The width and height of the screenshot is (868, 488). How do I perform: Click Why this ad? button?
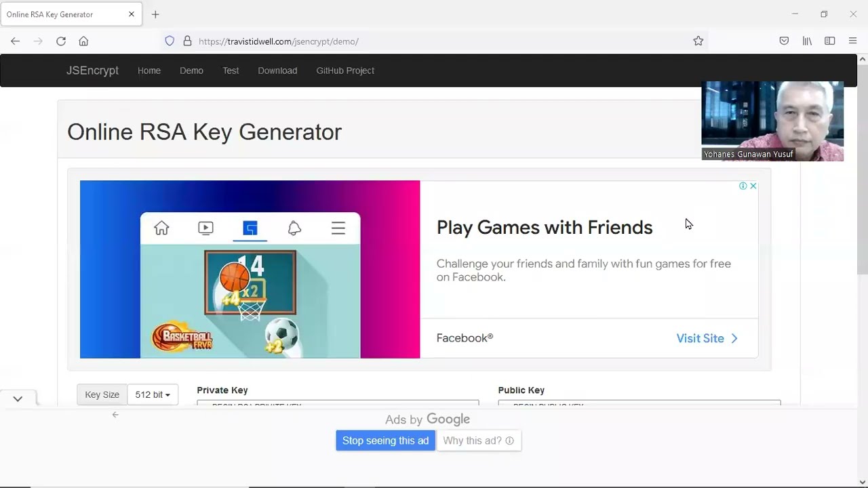(478, 441)
